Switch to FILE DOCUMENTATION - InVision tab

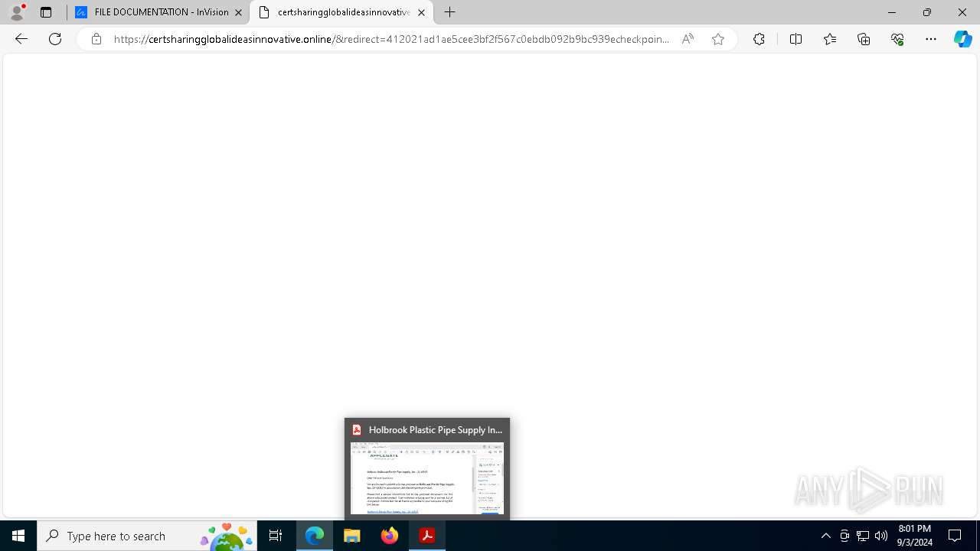point(158,12)
